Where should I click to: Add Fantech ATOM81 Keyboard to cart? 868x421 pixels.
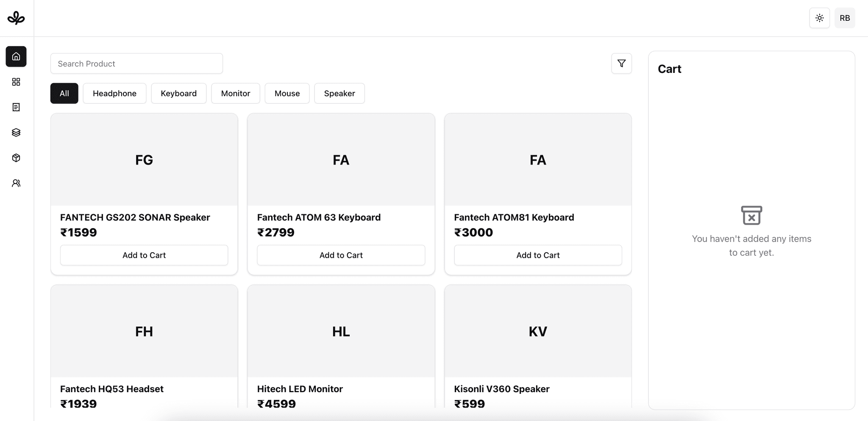coord(538,255)
